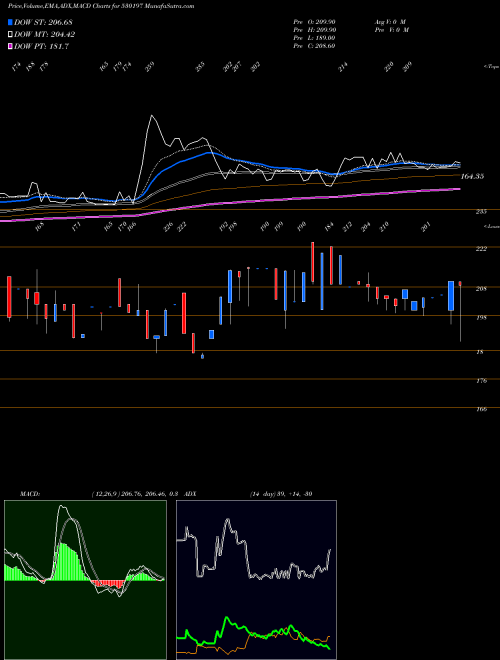Click the chart title for 530197 MunafaSutra.com
This screenshot has height=660, width=500.
101,6
